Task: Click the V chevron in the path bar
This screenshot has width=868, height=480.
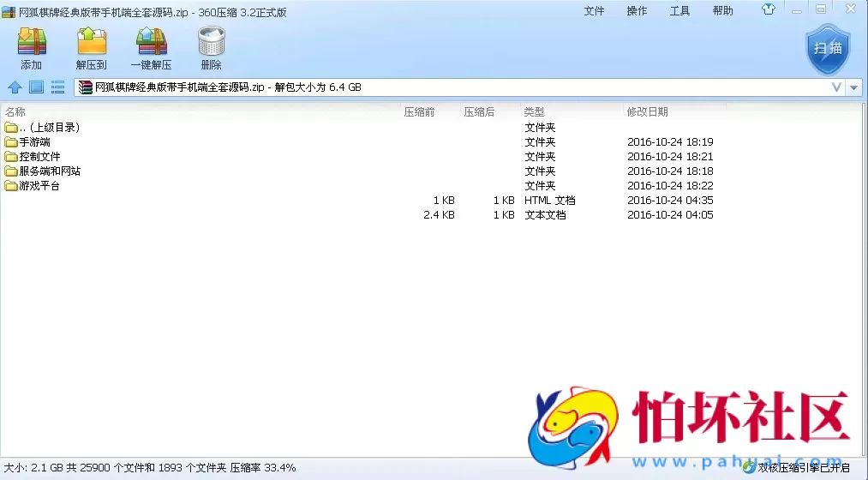Action: click(836, 87)
